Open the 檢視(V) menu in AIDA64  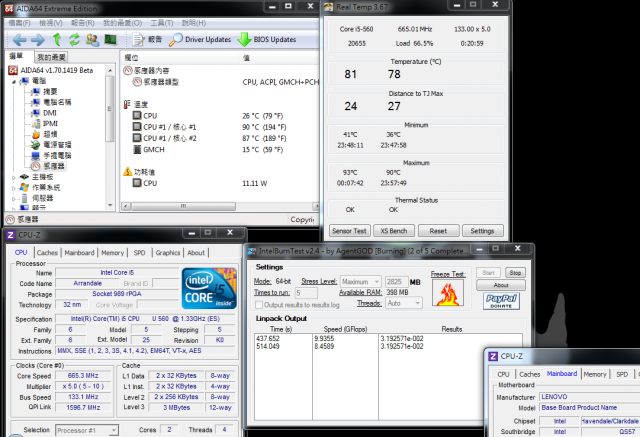coord(51,23)
